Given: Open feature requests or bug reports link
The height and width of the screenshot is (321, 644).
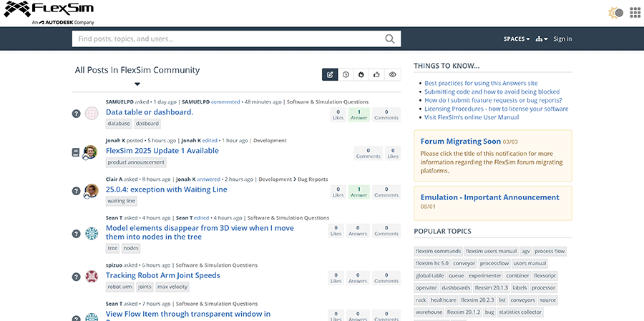Looking at the screenshot, I should click(x=493, y=101).
